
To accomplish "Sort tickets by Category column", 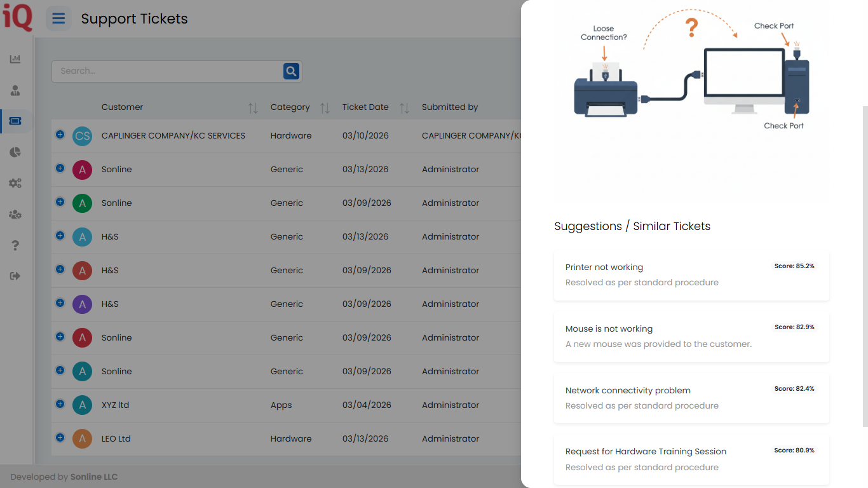I will [325, 108].
